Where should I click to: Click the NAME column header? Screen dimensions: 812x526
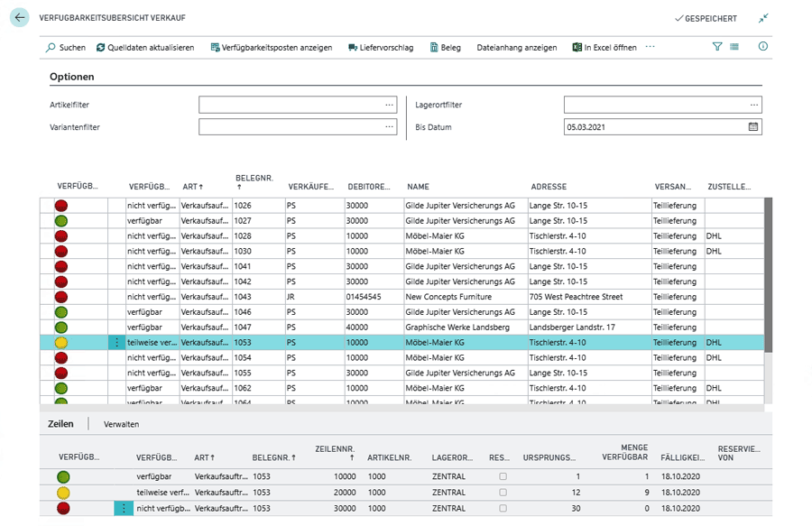pos(418,187)
